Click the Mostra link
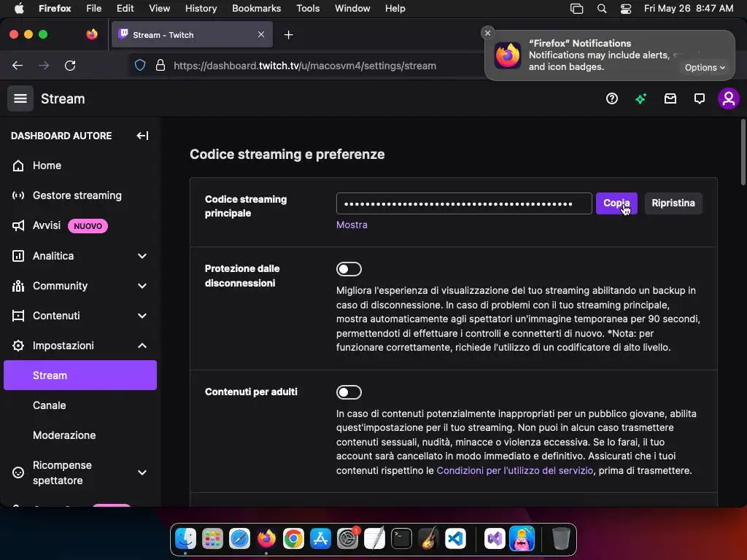The width and height of the screenshot is (747, 560). coord(352,225)
